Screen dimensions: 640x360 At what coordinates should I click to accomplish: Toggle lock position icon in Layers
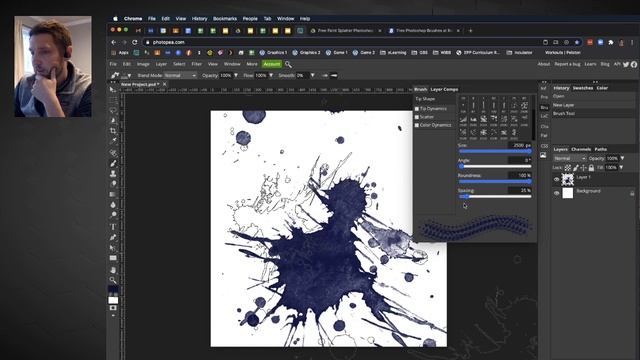[x=583, y=168]
